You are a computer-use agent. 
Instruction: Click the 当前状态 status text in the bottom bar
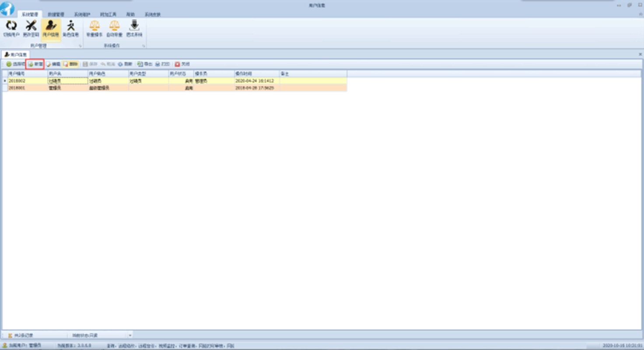tap(85, 336)
